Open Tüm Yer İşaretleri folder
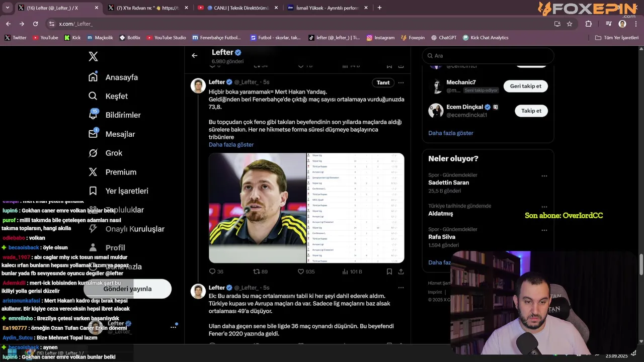The image size is (644, 362). pyautogui.click(x=616, y=38)
